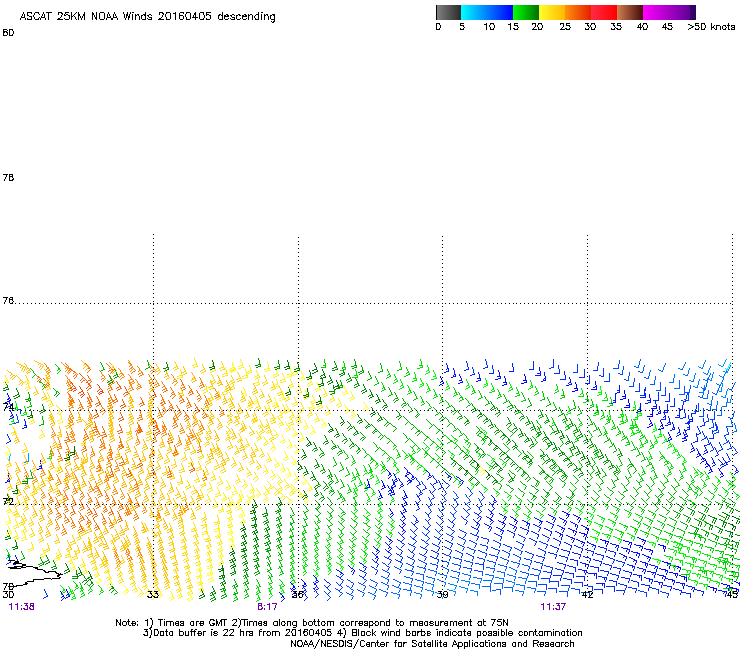
Task: Click the note line about times being GMT
Action: [312, 623]
